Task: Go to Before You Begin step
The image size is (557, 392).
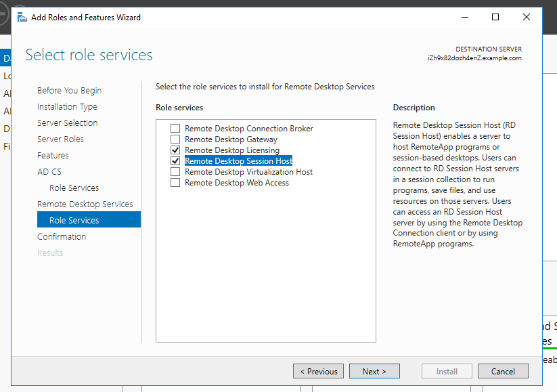Action: coord(69,91)
